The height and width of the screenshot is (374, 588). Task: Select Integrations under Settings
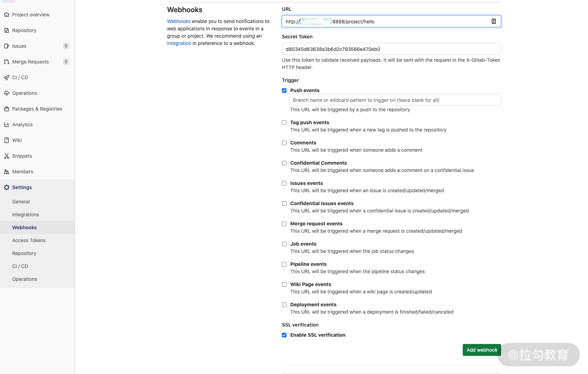pyautogui.click(x=25, y=215)
